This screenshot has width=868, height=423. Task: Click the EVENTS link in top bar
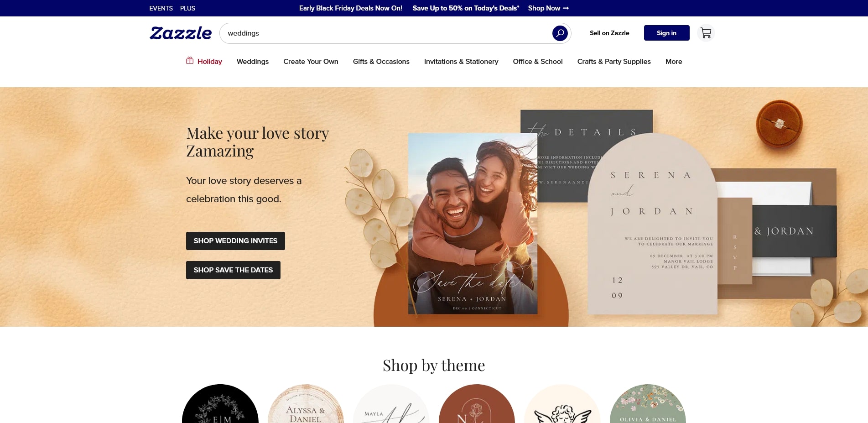point(161,8)
